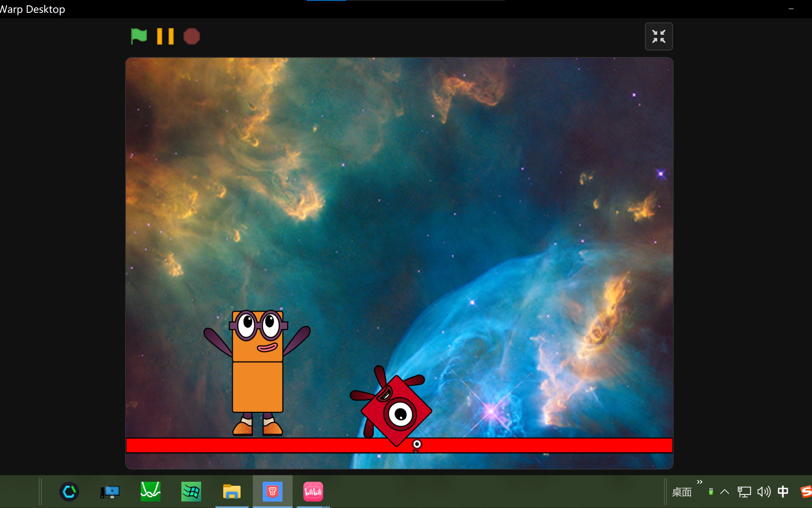
Task: Click the 桌面 desktop toolbar label
Action: point(682,492)
